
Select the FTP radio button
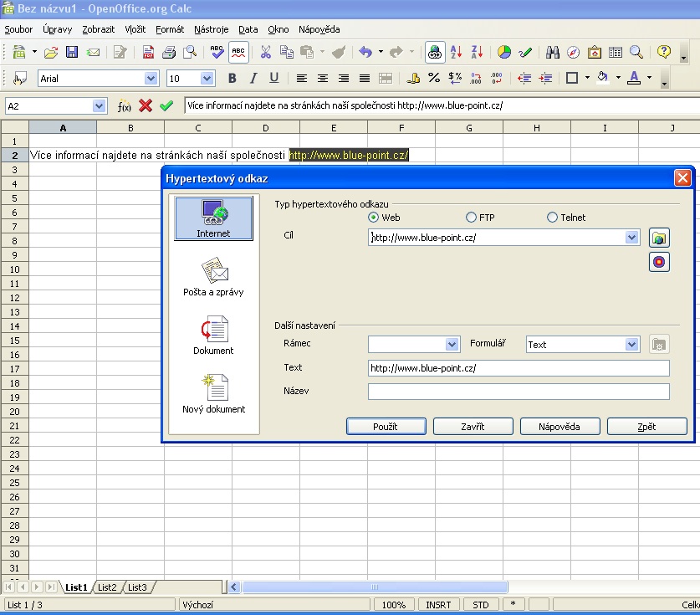[x=472, y=218]
